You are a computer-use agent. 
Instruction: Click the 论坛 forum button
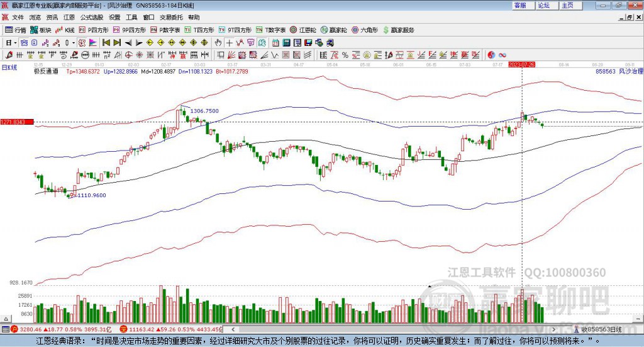(544, 5)
